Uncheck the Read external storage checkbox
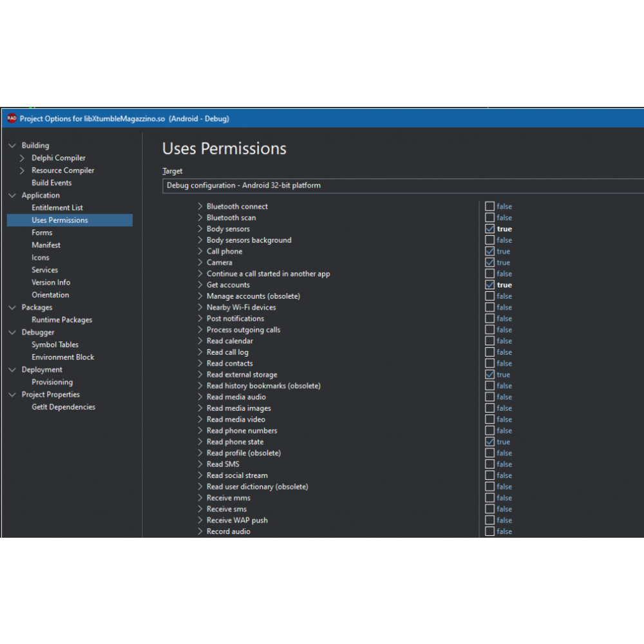 pyautogui.click(x=489, y=375)
